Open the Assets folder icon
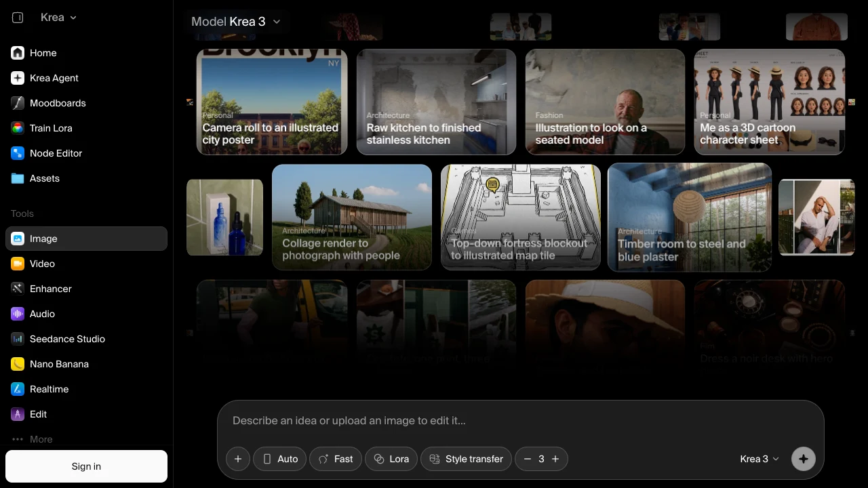Screen dimensions: 868x488 click(x=18, y=178)
